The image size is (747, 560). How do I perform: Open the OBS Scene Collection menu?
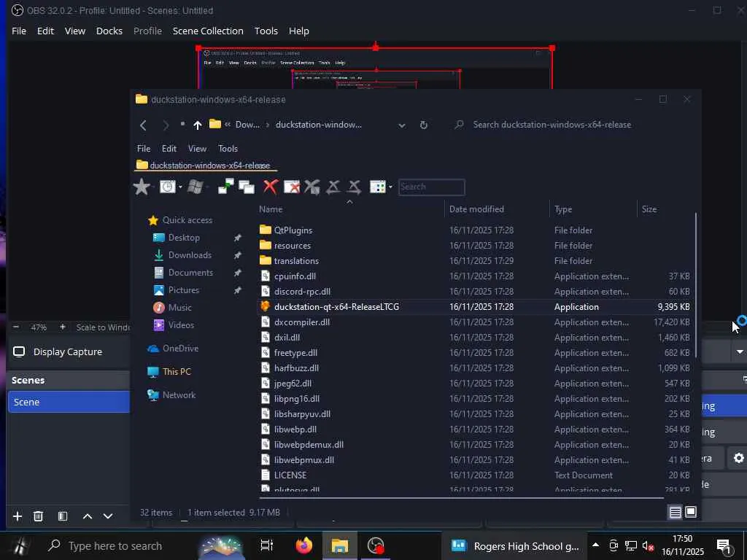coord(208,31)
